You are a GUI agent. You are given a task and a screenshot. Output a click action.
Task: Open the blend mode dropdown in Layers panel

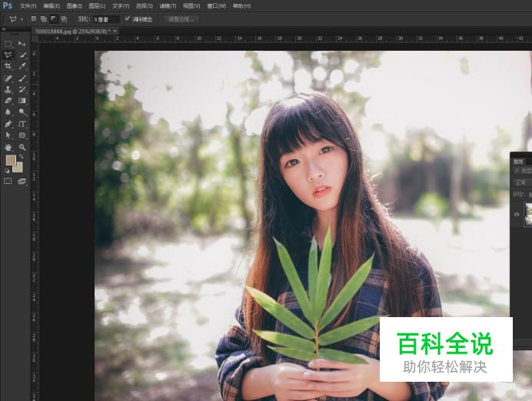coord(522,182)
